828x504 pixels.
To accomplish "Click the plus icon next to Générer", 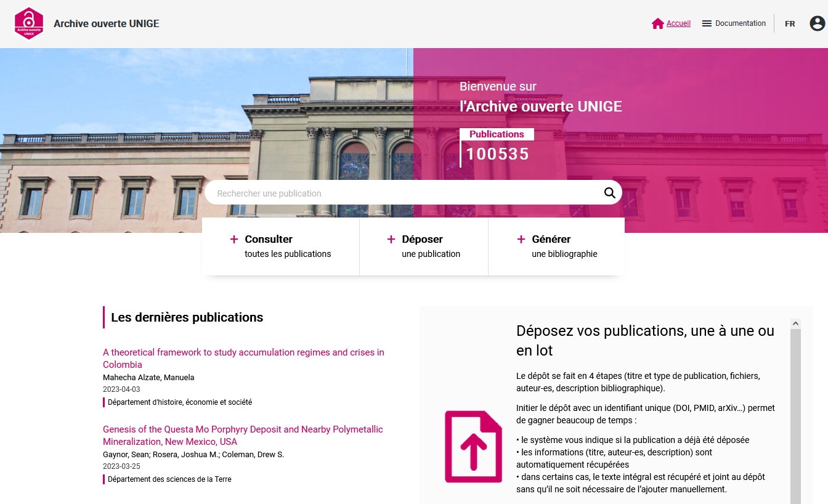I will pyautogui.click(x=521, y=239).
